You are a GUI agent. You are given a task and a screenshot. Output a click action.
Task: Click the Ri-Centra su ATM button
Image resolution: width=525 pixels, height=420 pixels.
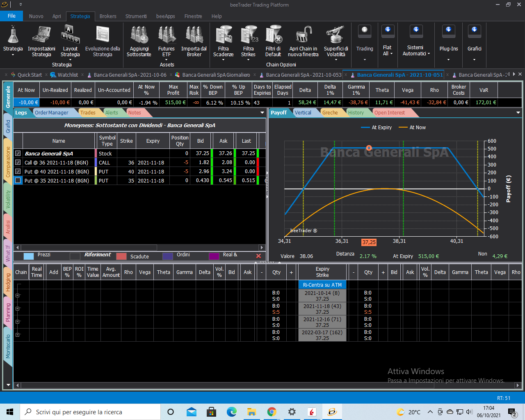click(322, 285)
